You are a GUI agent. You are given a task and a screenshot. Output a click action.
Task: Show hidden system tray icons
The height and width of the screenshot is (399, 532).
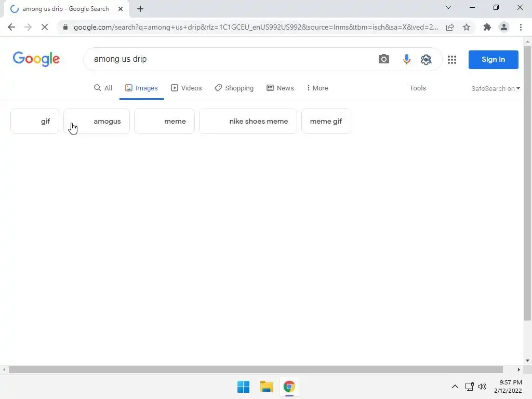pos(455,387)
